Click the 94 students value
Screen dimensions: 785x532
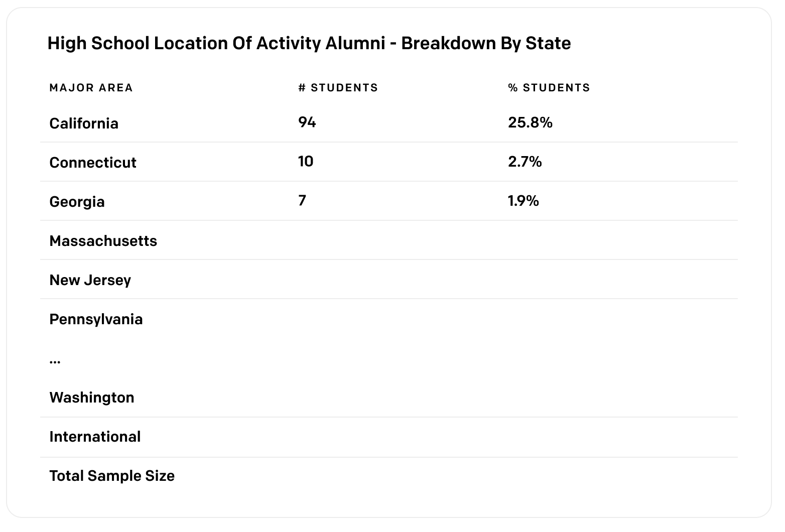point(307,122)
